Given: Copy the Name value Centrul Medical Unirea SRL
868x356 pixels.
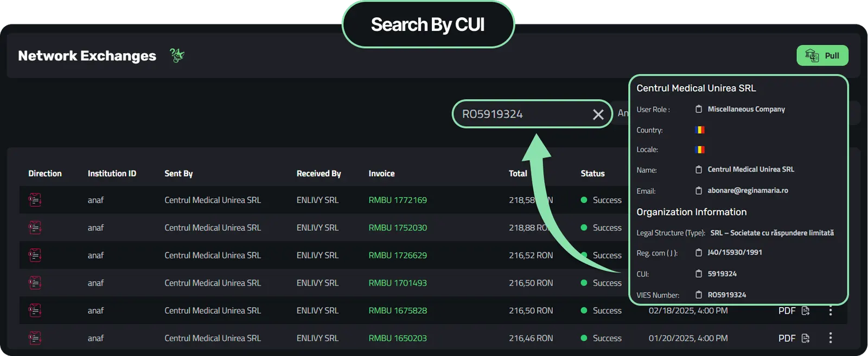Looking at the screenshot, I should 699,170.
